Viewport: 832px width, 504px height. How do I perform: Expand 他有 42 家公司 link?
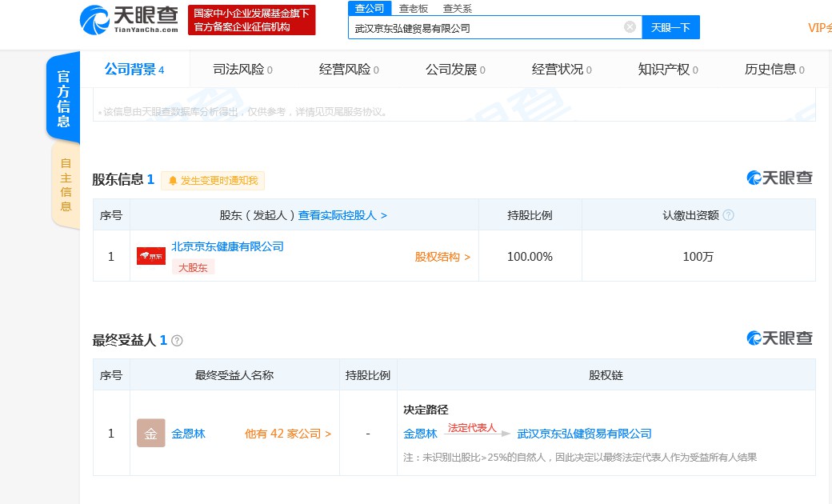[287, 434]
